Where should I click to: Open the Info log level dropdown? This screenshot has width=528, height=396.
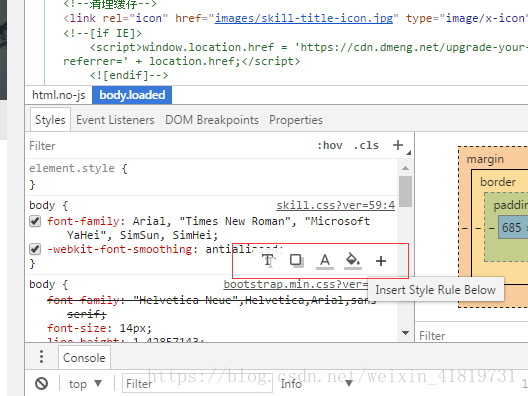(x=317, y=384)
